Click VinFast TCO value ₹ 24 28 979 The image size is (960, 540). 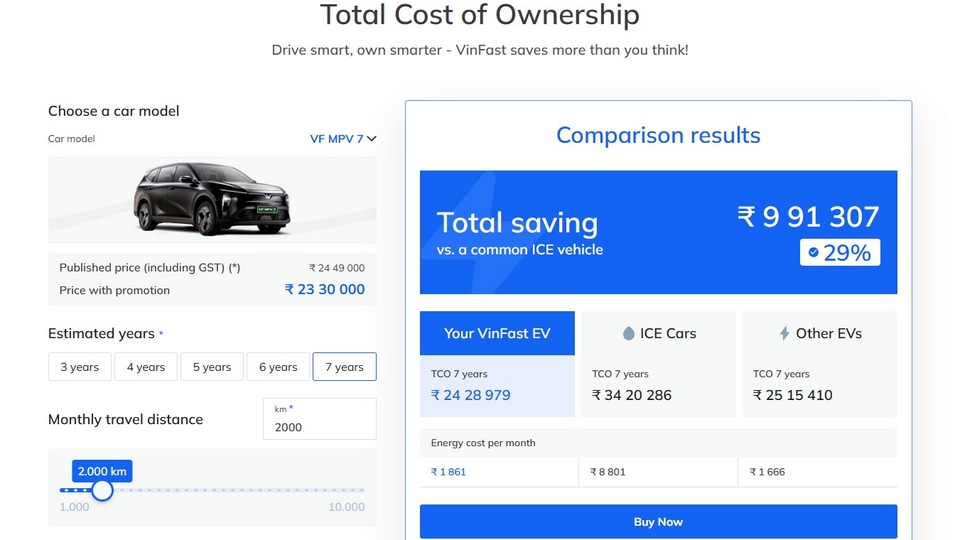pyautogui.click(x=470, y=395)
